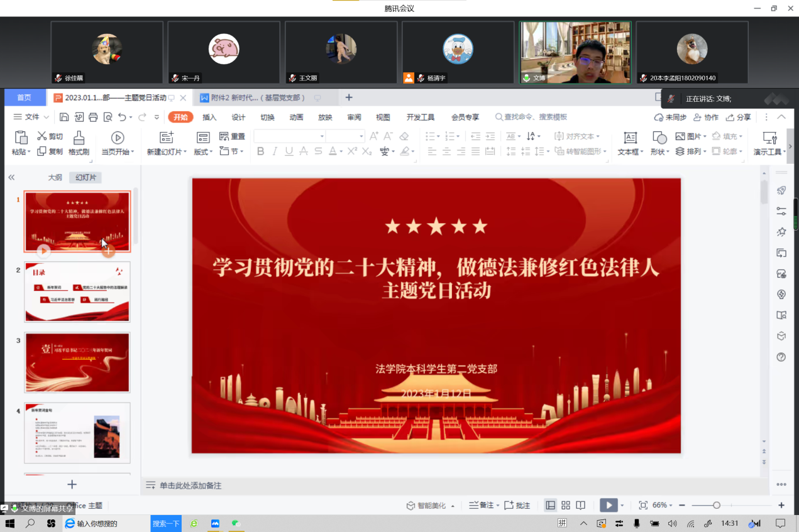The image size is (799, 532).
Task: Click the zoom slider handle
Action: (716, 505)
